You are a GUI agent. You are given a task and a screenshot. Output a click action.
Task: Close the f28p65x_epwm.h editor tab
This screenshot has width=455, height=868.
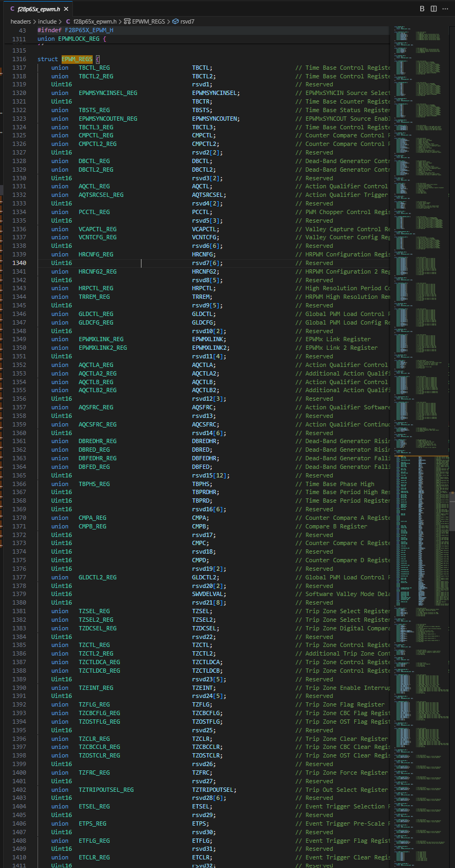pos(66,9)
